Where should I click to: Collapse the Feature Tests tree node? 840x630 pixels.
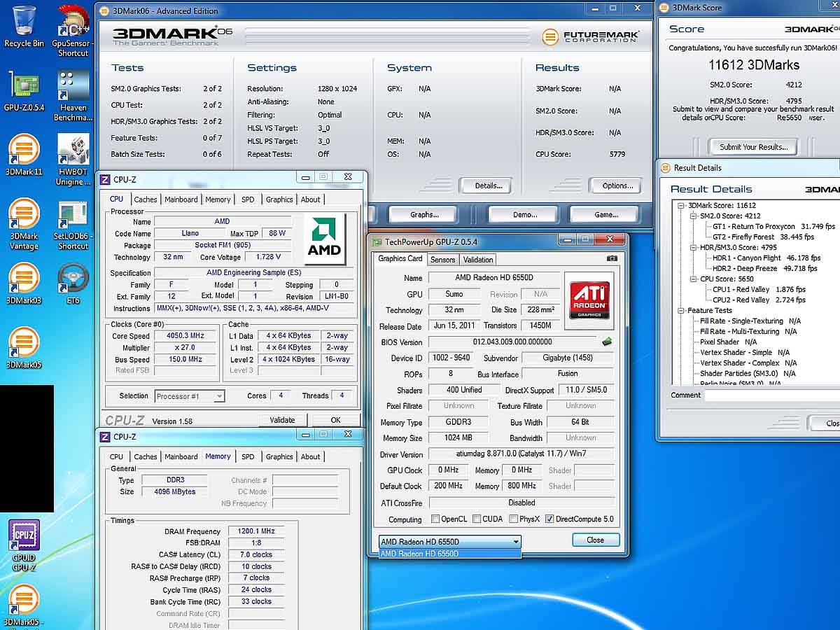tap(681, 311)
